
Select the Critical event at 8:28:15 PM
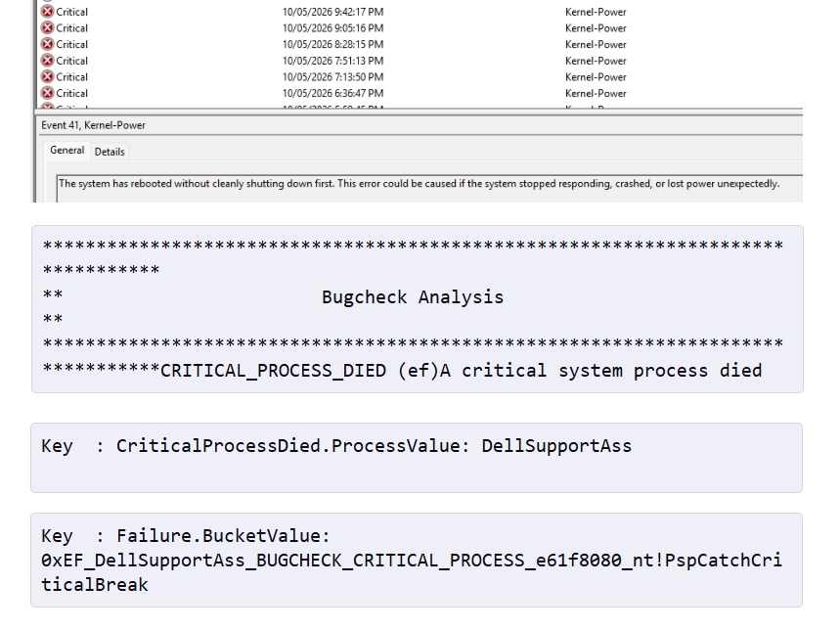(x=420, y=44)
